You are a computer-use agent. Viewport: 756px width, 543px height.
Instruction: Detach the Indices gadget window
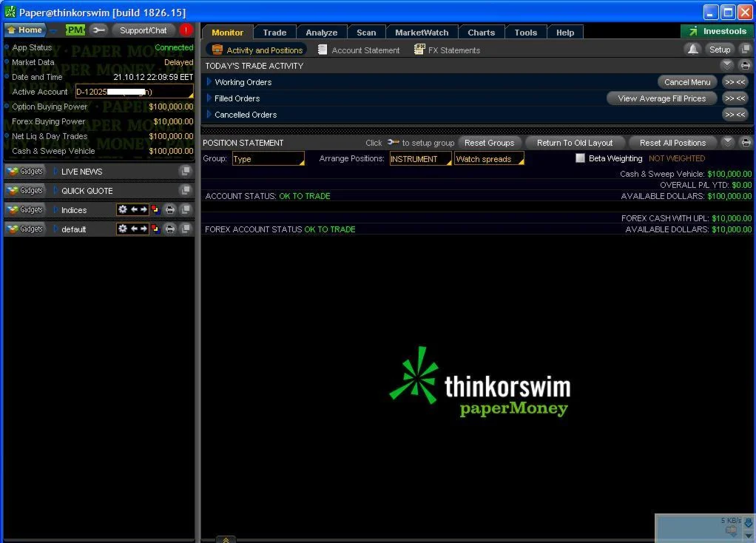coord(185,209)
